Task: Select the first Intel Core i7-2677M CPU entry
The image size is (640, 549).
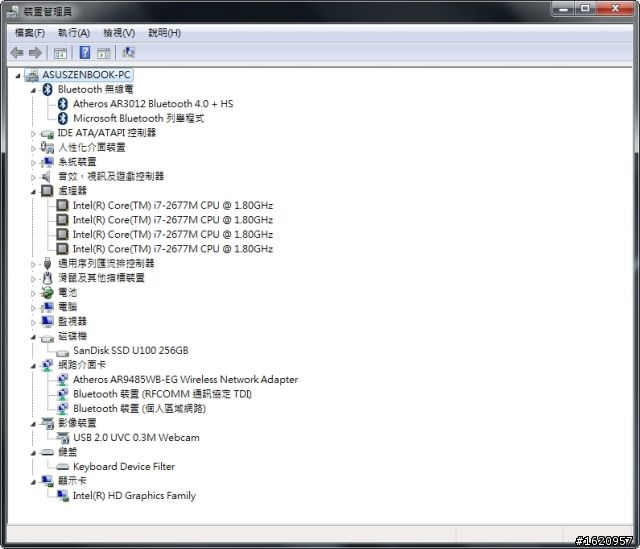Action: 173,205
